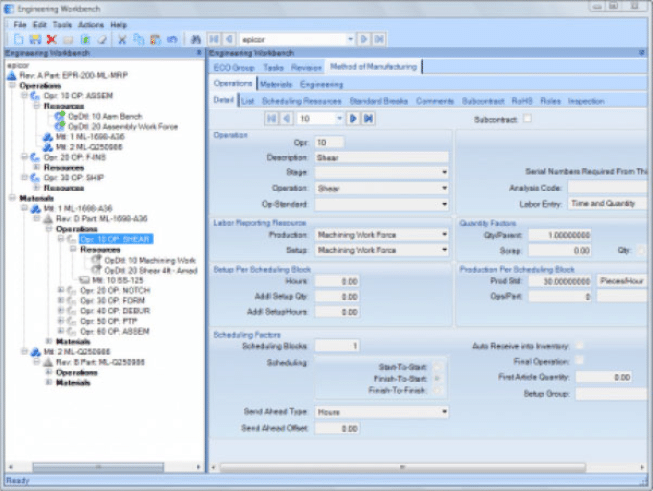Check the Final Operation checkbox
653x491 pixels.
[579, 361]
